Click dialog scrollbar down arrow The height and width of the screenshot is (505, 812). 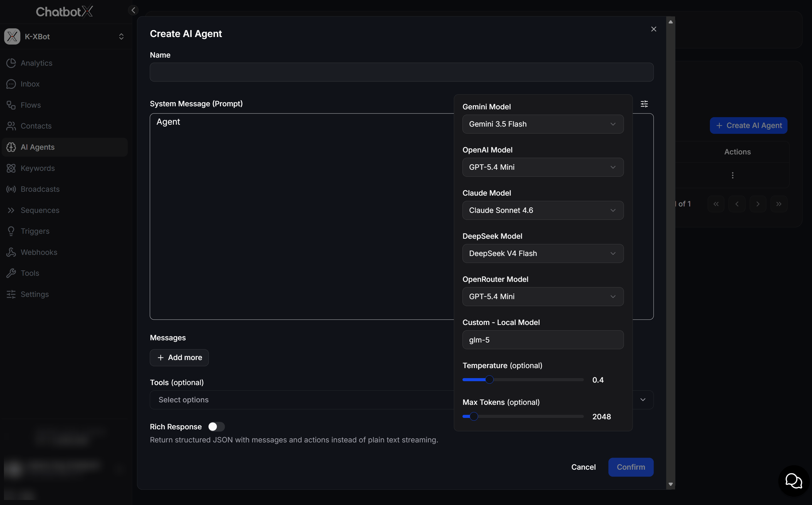(670, 484)
